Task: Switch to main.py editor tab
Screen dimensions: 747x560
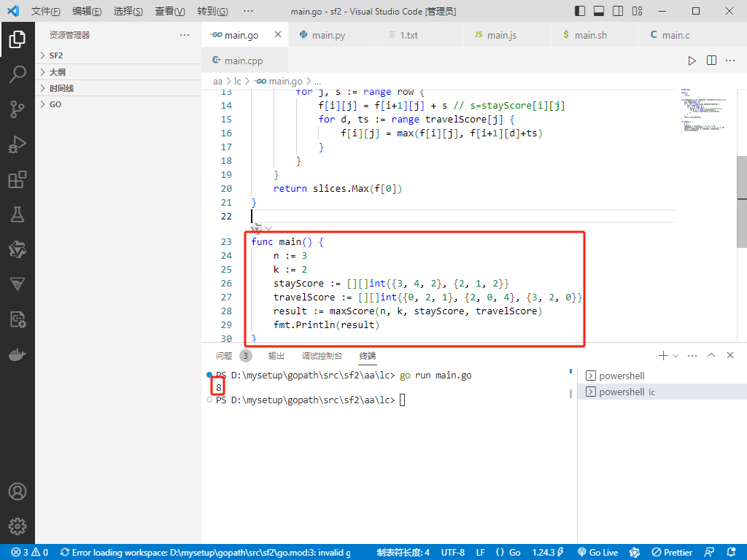Action: coord(332,35)
